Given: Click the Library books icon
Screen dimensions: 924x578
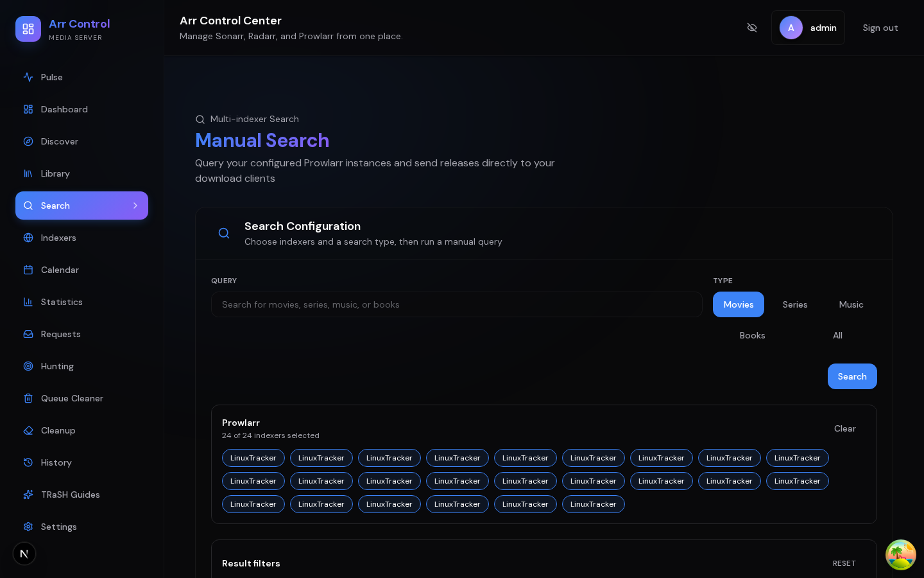Looking at the screenshot, I should pyautogui.click(x=28, y=173).
